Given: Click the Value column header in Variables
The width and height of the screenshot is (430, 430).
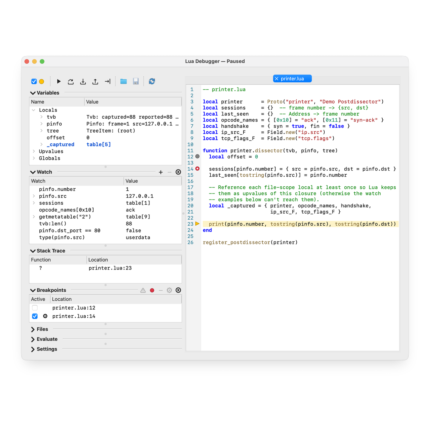Looking at the screenshot, I should 133,102.
